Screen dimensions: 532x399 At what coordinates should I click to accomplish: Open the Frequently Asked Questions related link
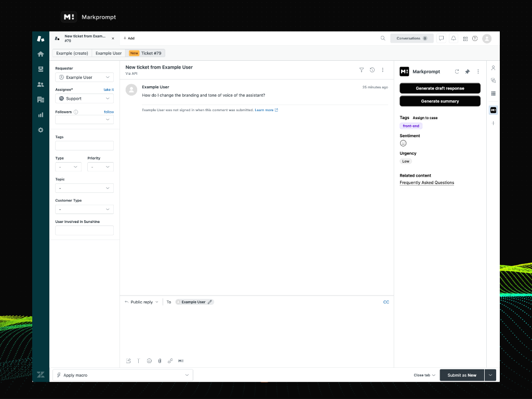point(427,182)
